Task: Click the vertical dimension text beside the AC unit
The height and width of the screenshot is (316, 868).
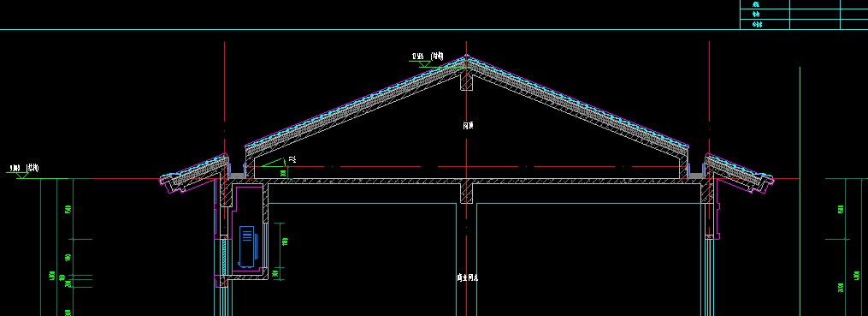Action: (x=285, y=241)
